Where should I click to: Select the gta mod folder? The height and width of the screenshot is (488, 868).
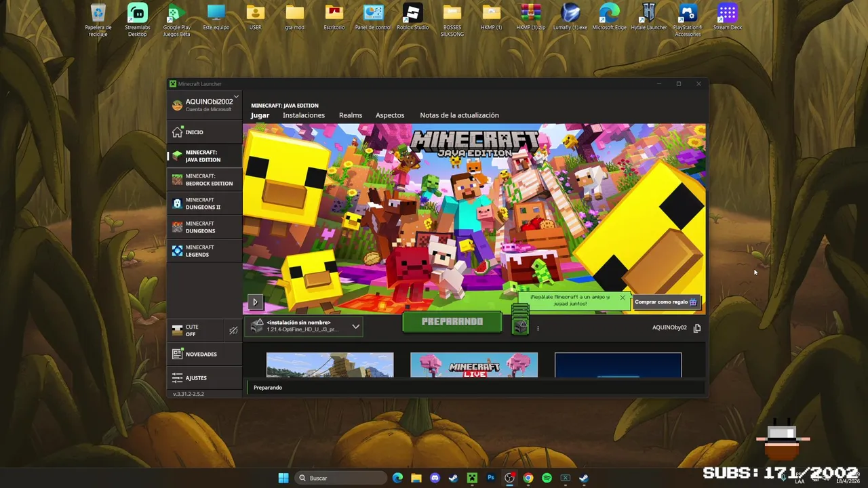point(295,18)
